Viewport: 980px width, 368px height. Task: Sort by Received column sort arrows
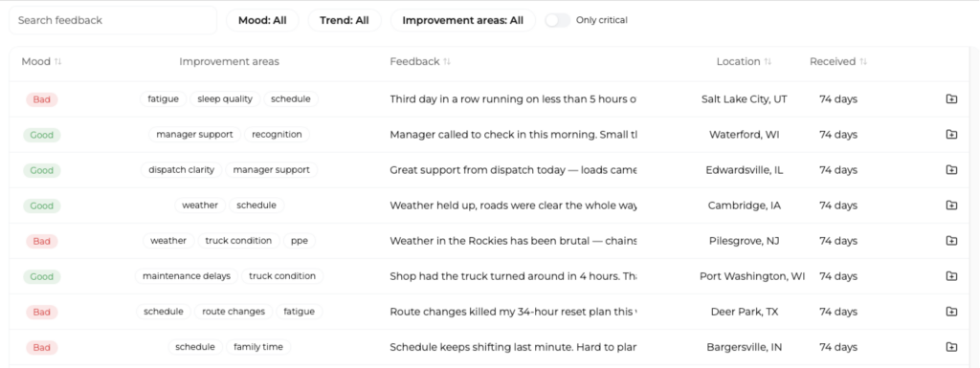863,62
